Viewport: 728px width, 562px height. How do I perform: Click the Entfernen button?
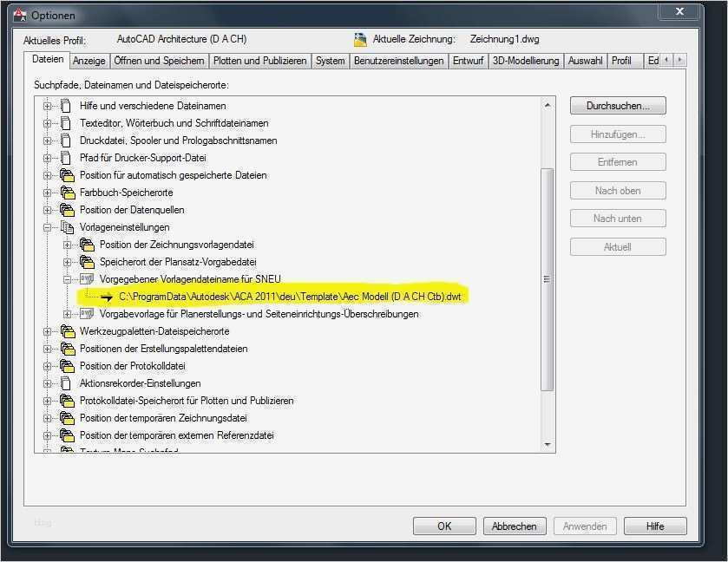[x=618, y=162]
